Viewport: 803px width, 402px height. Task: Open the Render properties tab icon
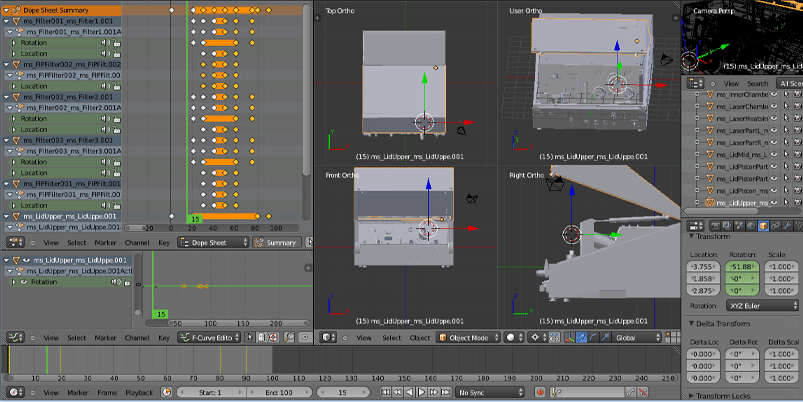(715, 226)
